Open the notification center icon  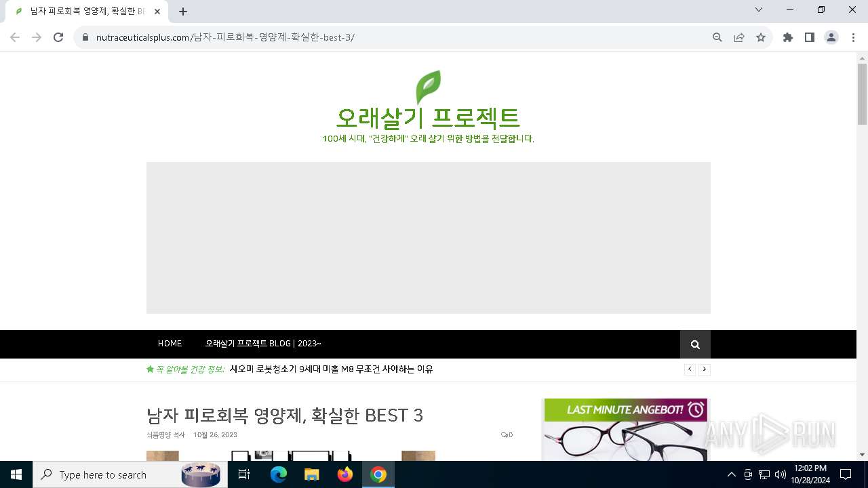(x=846, y=474)
